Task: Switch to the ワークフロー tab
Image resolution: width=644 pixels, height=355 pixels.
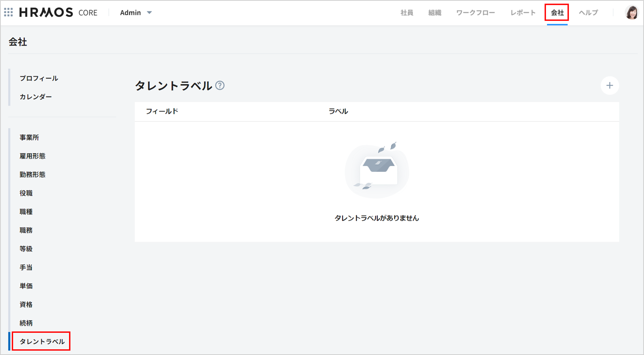Action: [475, 13]
